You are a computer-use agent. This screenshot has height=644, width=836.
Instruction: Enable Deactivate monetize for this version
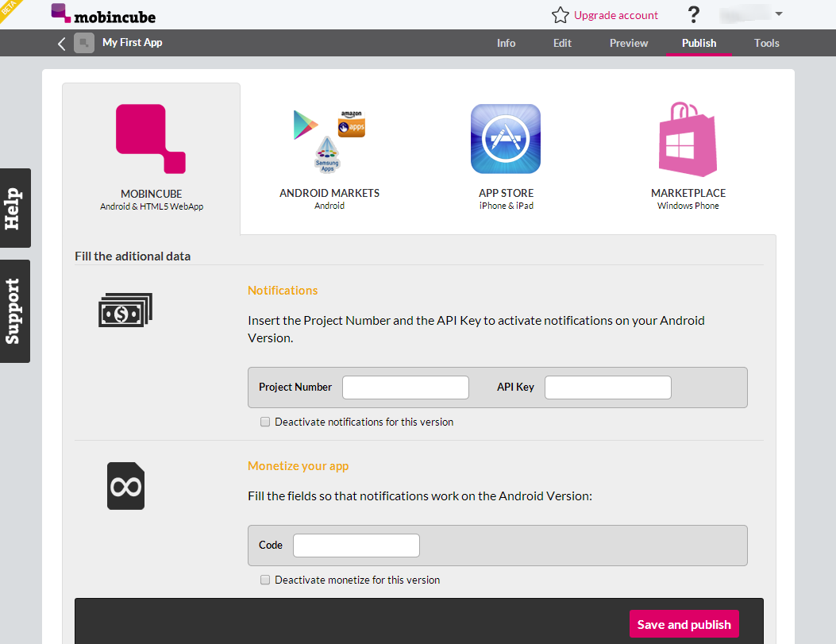(x=265, y=580)
